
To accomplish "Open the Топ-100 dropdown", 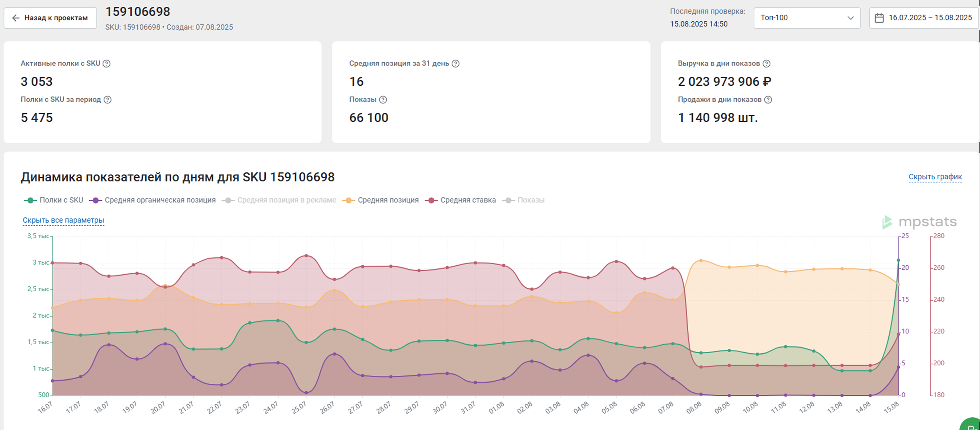I will [799, 18].
